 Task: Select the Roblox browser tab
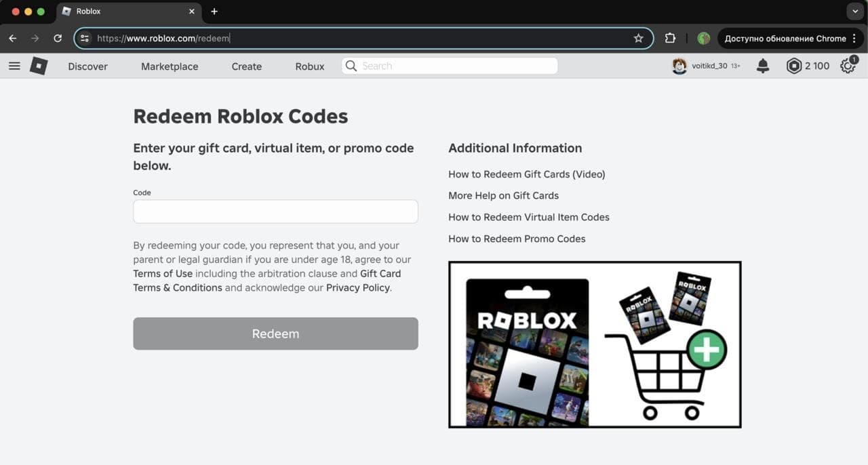coord(129,12)
